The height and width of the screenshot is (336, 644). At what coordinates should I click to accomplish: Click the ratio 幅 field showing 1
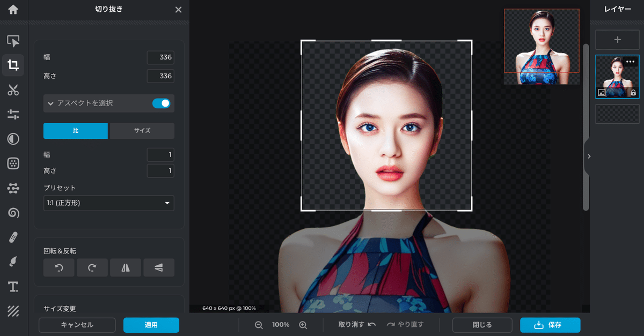click(160, 155)
